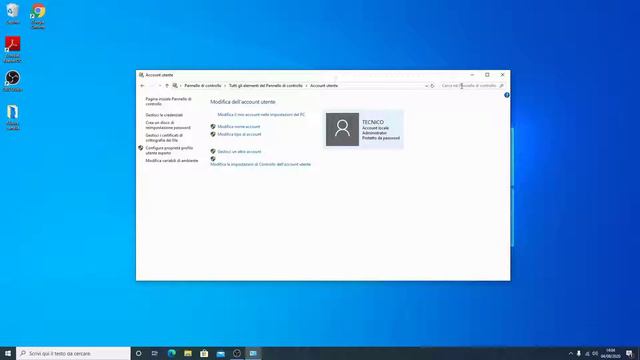Open the Action Center notifications

[629, 353]
